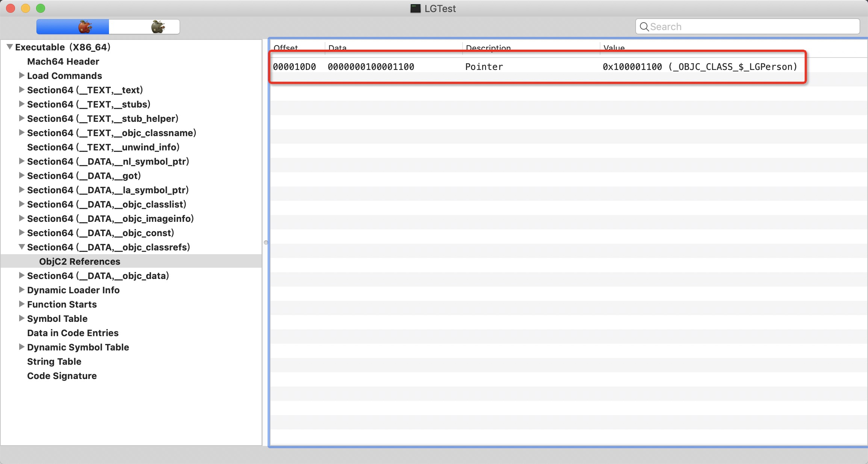Viewport: 868px width, 464px height.
Task: Click the search magnifier icon
Action: coord(644,27)
